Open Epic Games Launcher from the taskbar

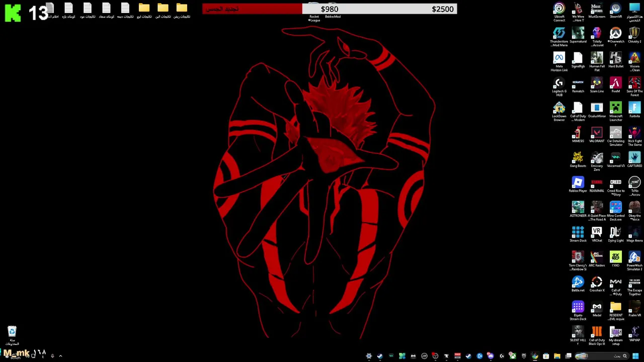pyautogui.click(x=524, y=356)
